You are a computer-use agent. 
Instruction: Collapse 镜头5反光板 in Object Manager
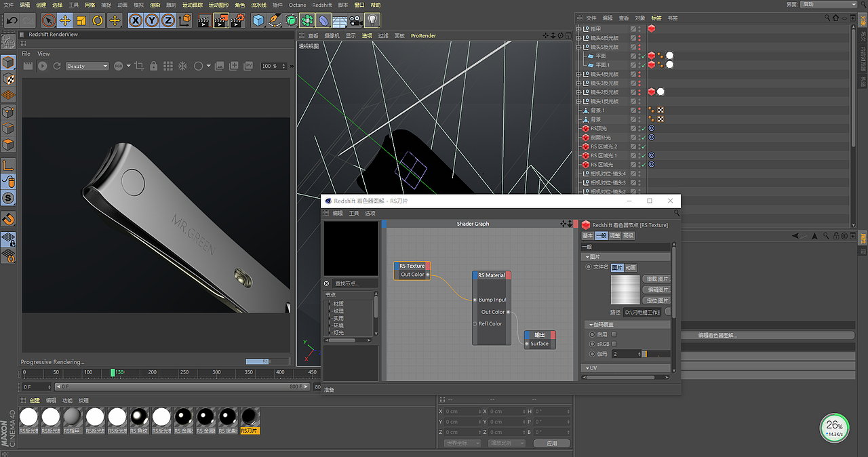click(579, 47)
